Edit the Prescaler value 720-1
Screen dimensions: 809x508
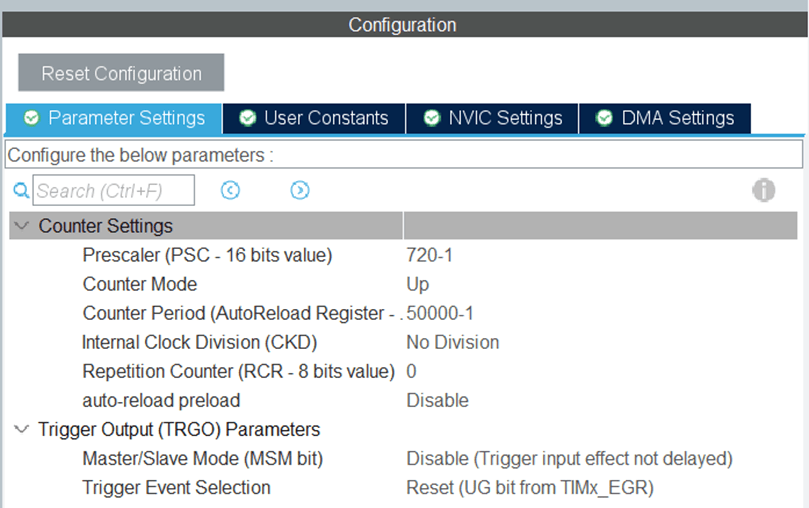point(430,255)
